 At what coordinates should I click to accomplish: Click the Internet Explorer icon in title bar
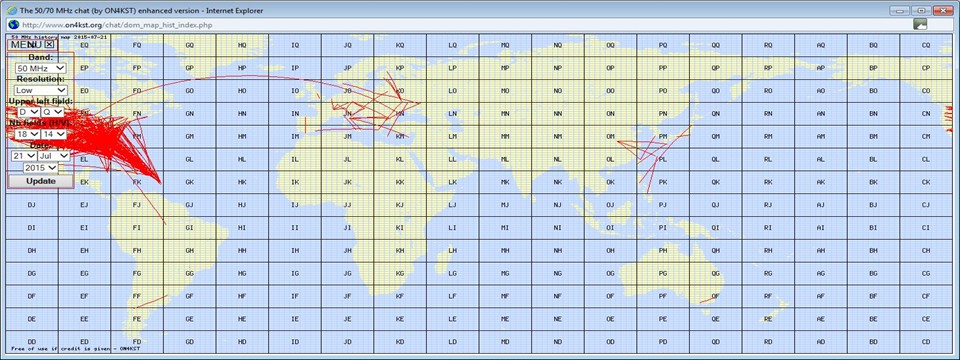click(x=11, y=10)
